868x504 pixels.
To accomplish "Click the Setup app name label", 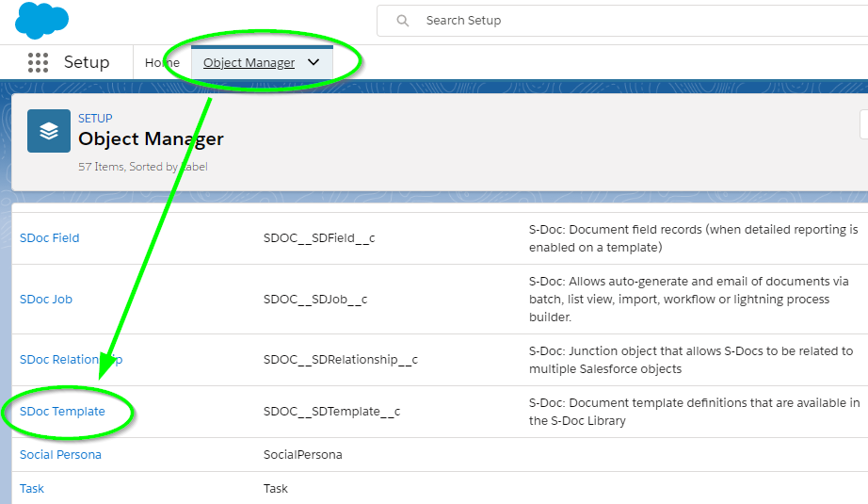I will point(87,62).
